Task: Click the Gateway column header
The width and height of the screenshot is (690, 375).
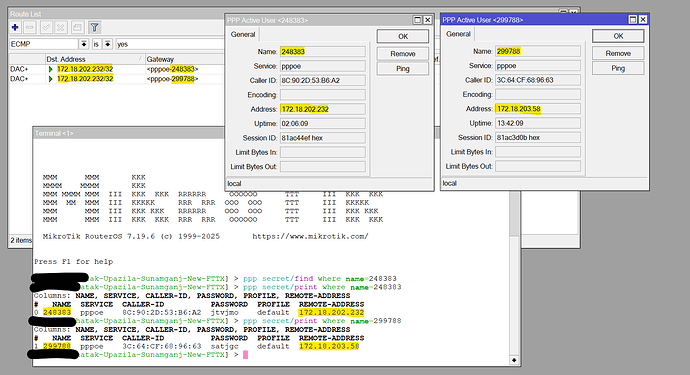Action: (x=185, y=59)
